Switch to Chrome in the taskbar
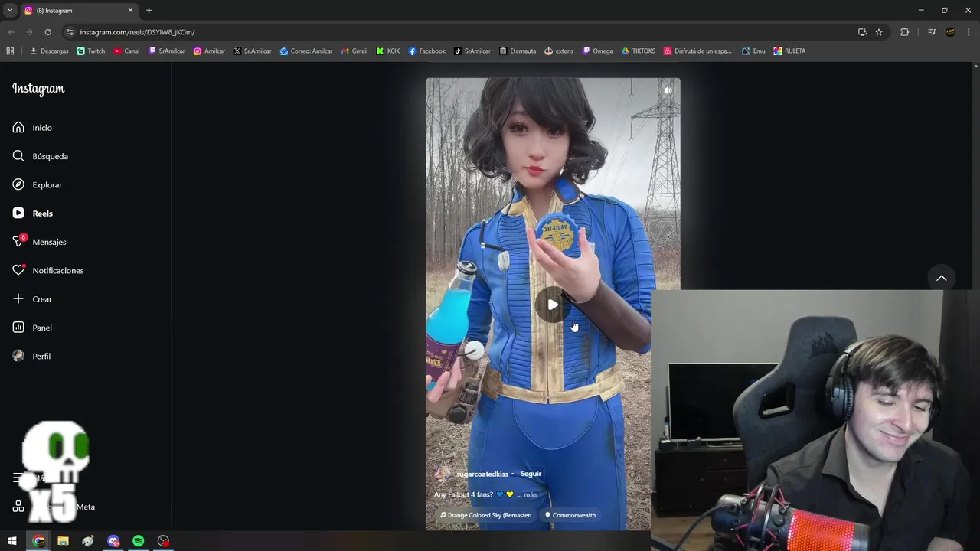This screenshot has height=551, width=980. click(38, 541)
